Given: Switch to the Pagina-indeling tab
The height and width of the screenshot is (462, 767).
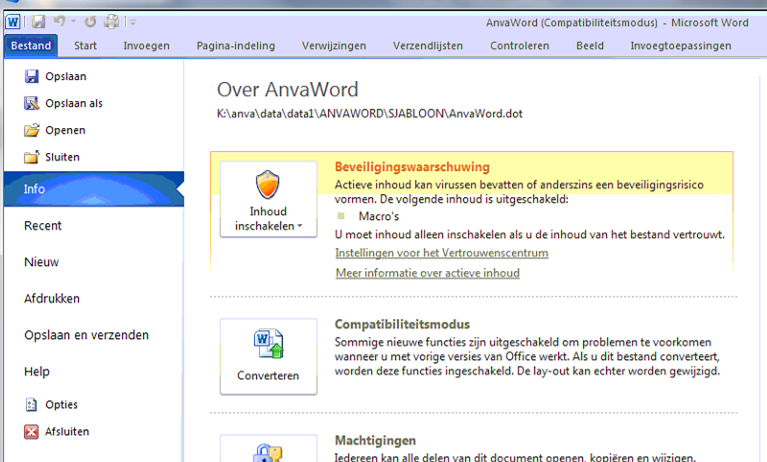Looking at the screenshot, I should 236,46.
